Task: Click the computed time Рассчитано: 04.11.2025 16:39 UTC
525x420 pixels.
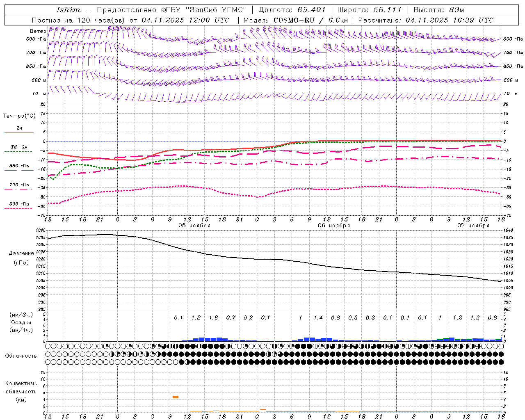Action: (426, 20)
